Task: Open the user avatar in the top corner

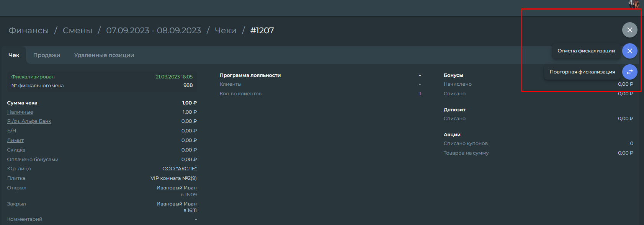Action: click(x=634, y=4)
